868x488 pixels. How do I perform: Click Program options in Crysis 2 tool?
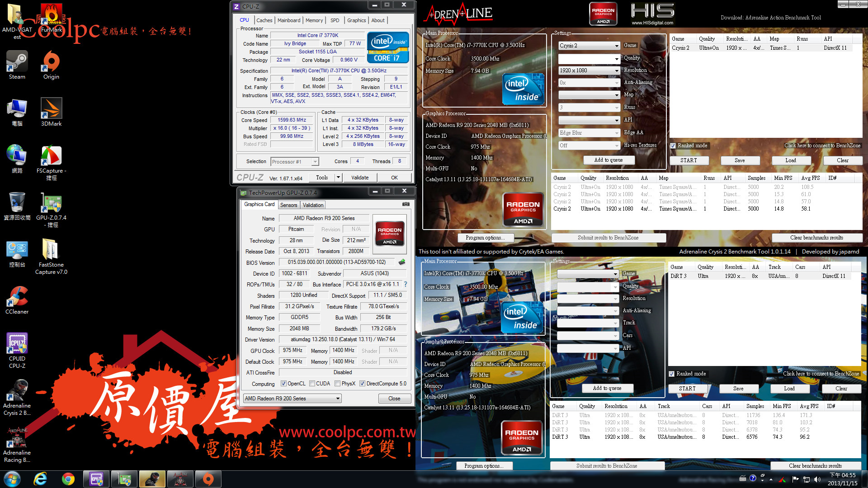coord(485,238)
